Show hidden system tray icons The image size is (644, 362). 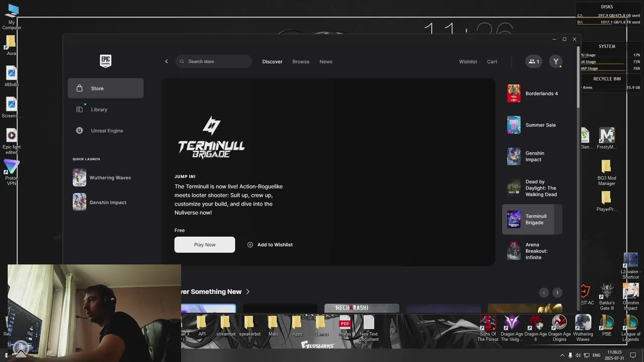pyautogui.click(x=562, y=355)
